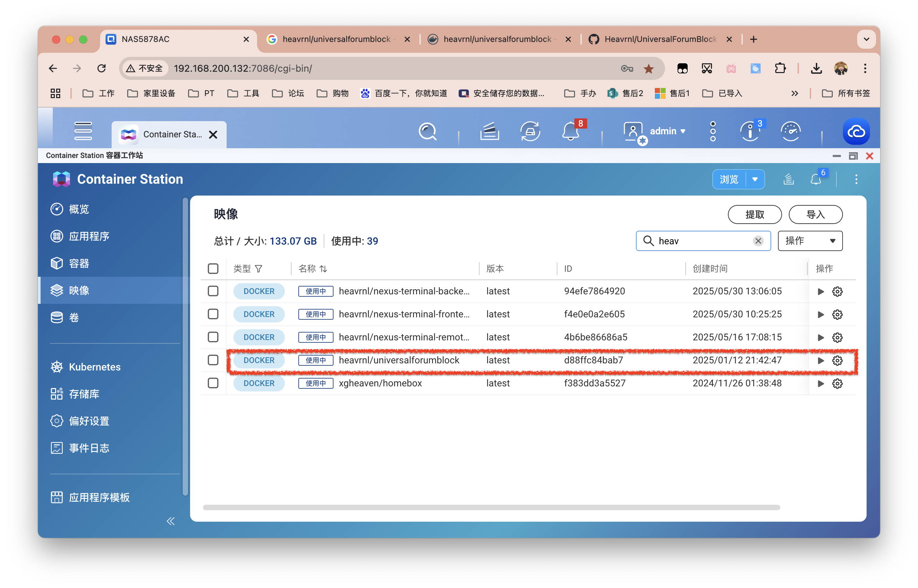Run heavrnl/universalforumblock image play icon
This screenshot has width=918, height=588.
point(821,360)
